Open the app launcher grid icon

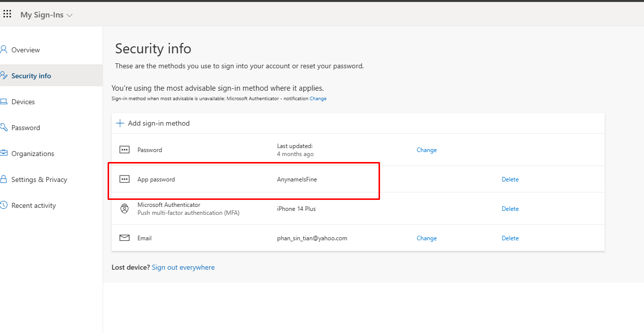pos(7,14)
